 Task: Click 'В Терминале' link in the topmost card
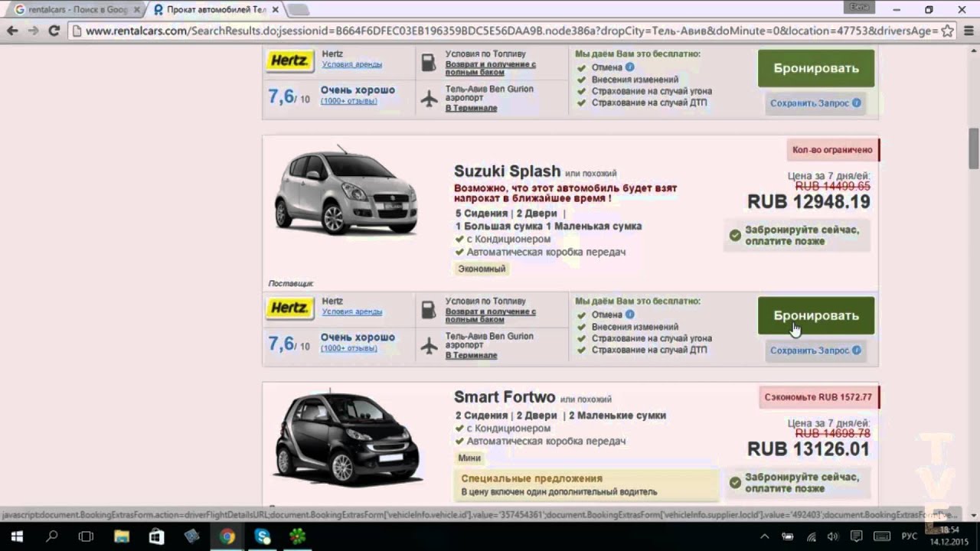pyautogui.click(x=471, y=108)
